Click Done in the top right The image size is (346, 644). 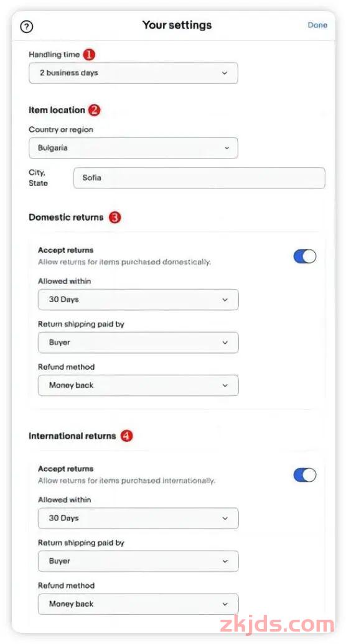[x=317, y=25]
